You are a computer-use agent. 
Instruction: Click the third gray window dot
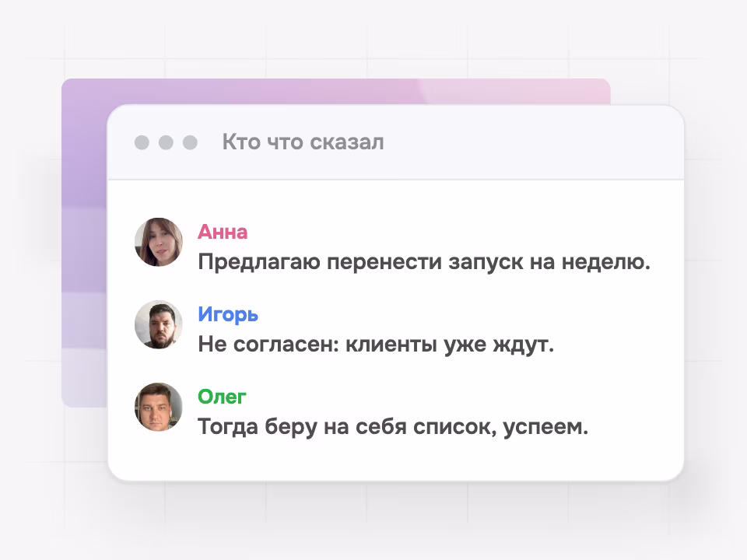(190, 142)
